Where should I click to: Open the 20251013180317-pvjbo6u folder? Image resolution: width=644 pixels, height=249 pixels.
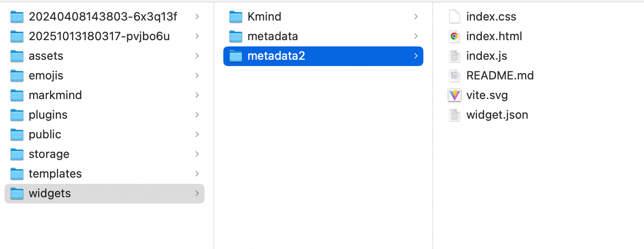99,37
